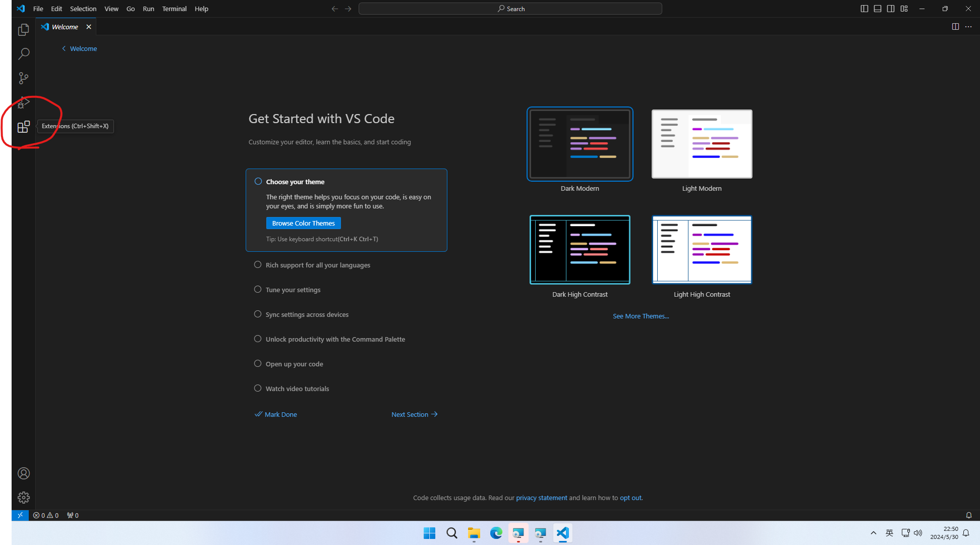The width and height of the screenshot is (980, 545).
Task: Select 'Rich support for all your languages' step
Action: click(x=318, y=265)
